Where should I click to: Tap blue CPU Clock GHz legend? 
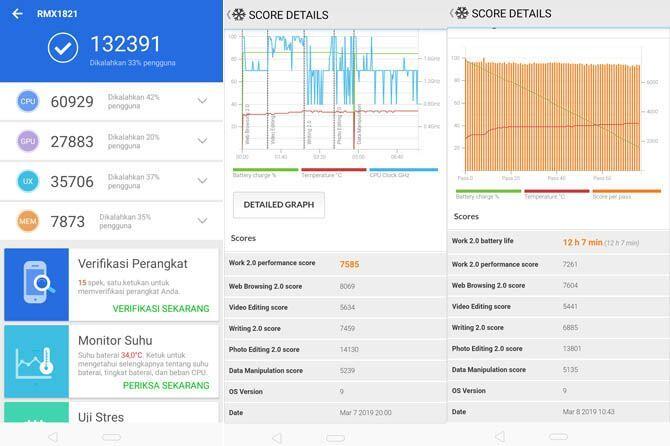pos(403,173)
